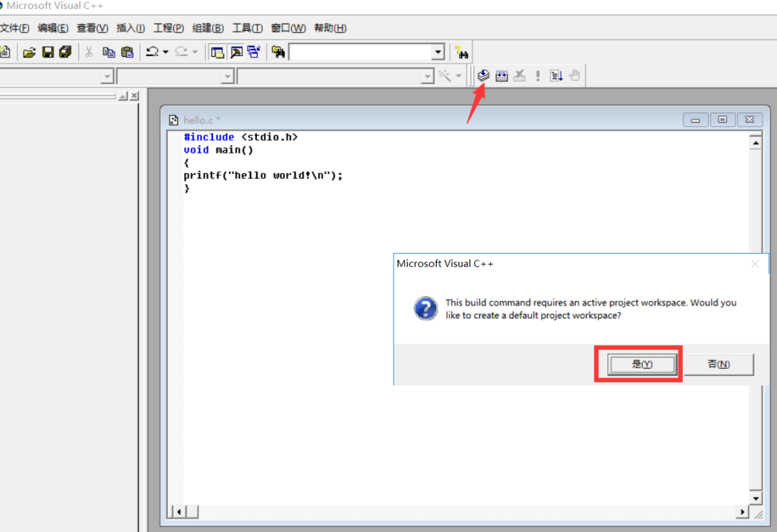Close the docked workspace pane
Image resolution: width=777 pixels, height=532 pixels.
[x=135, y=96]
